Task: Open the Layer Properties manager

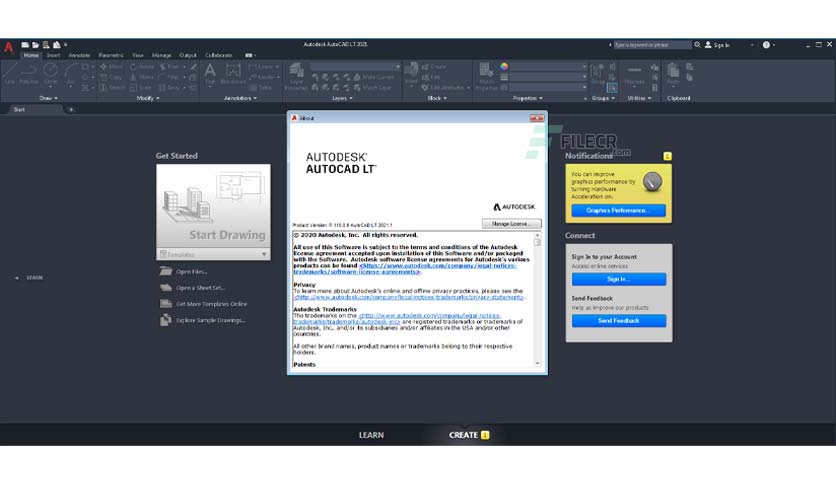Action: [x=296, y=76]
